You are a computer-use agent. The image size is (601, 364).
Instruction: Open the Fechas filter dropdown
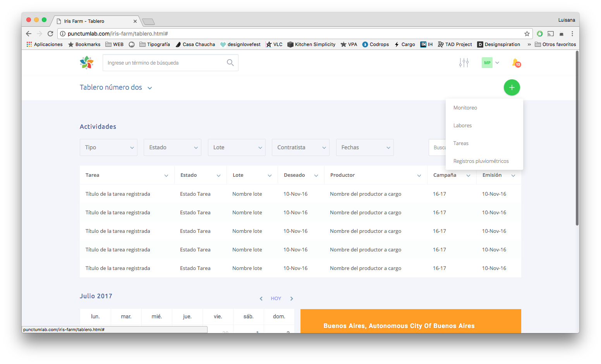click(x=365, y=147)
